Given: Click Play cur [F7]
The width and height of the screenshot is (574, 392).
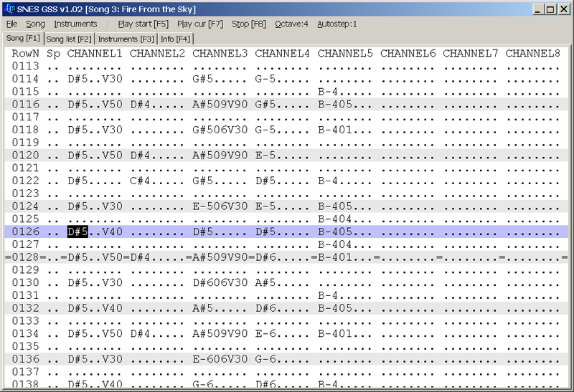Looking at the screenshot, I should [x=200, y=24].
